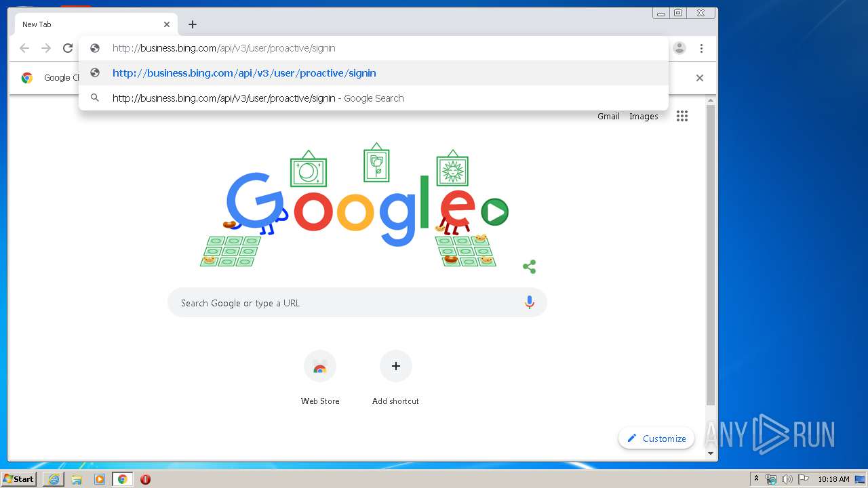This screenshot has height=488, width=868.
Task: Click the 10:18 AM taskbar clock
Action: click(833, 479)
